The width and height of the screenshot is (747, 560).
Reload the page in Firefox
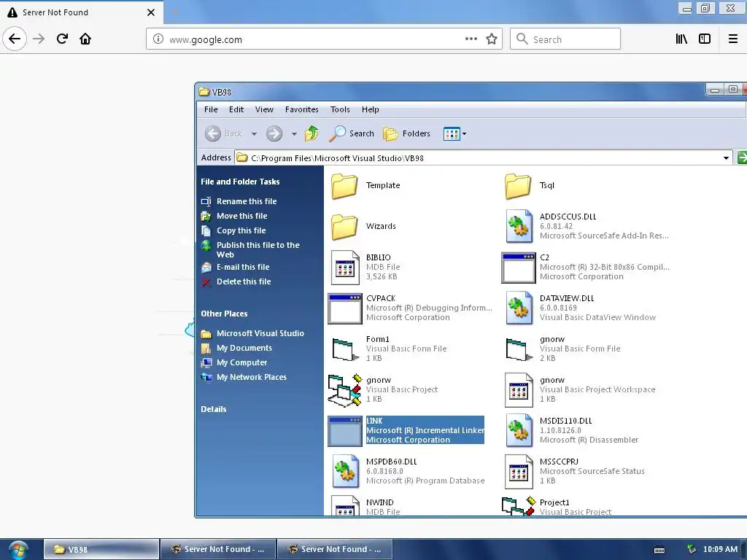(62, 39)
